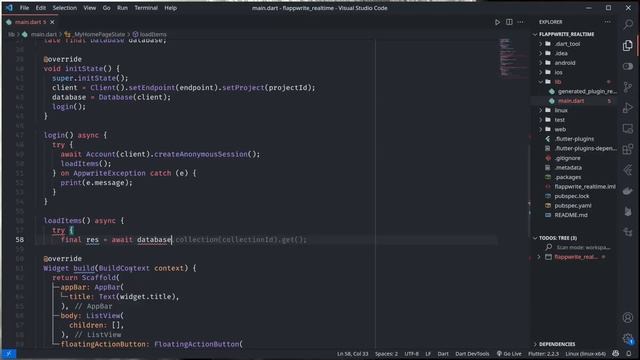The image size is (640, 360).
Task: Open the Remote Explorer monitor icon
Action: click(x=628, y=129)
